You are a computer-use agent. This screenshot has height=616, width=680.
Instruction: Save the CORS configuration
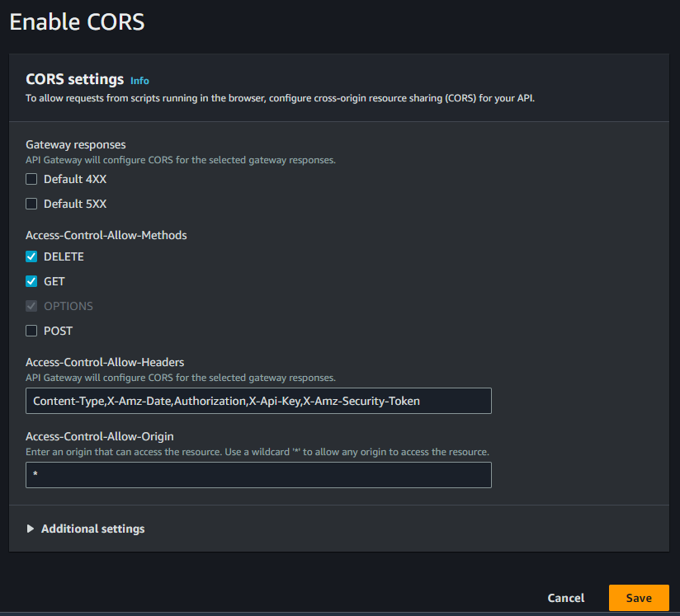639,598
